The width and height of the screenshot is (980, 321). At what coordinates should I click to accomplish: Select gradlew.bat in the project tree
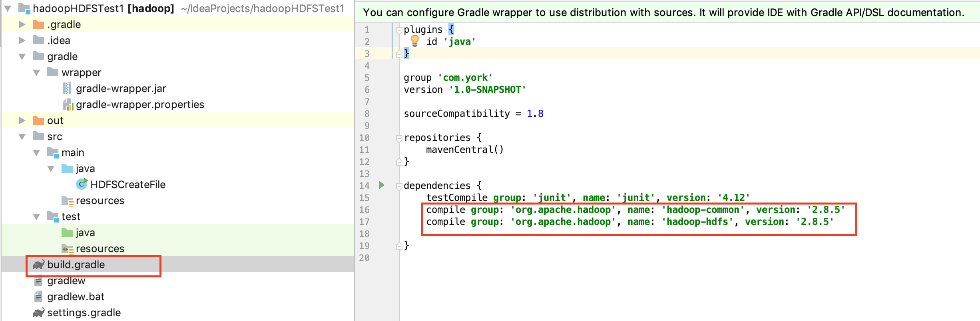(x=76, y=297)
